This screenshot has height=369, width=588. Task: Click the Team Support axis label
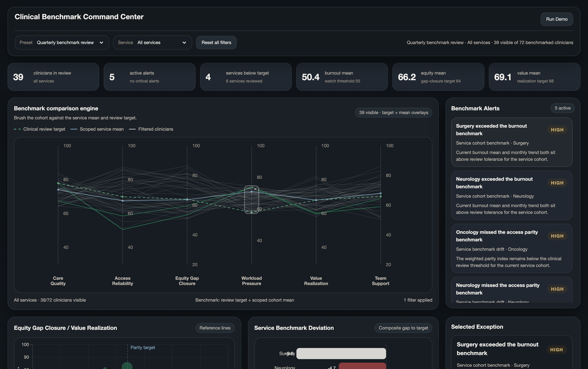click(381, 281)
